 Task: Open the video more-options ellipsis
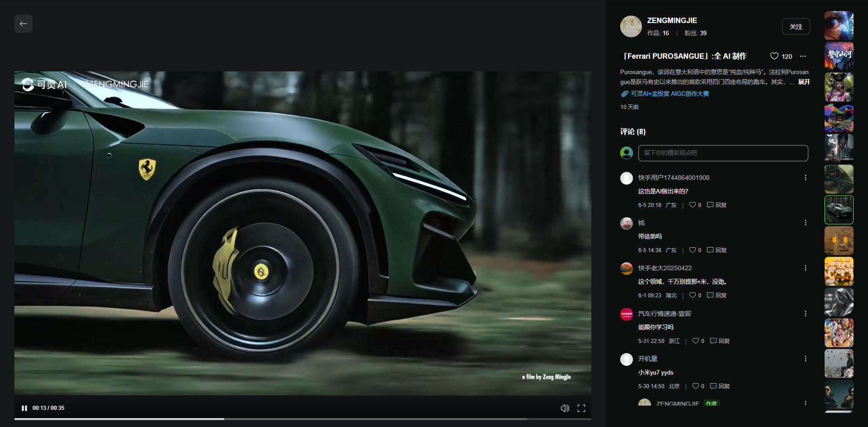click(x=803, y=56)
